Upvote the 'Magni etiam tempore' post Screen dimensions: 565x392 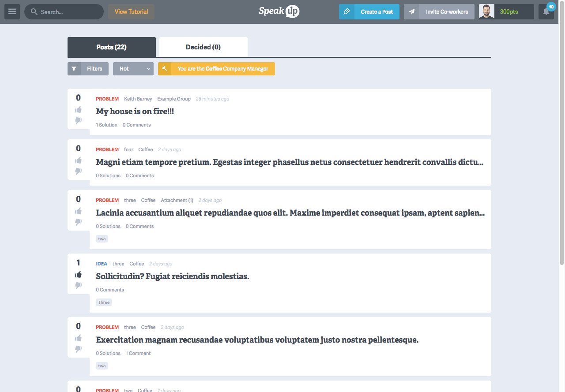(x=78, y=160)
